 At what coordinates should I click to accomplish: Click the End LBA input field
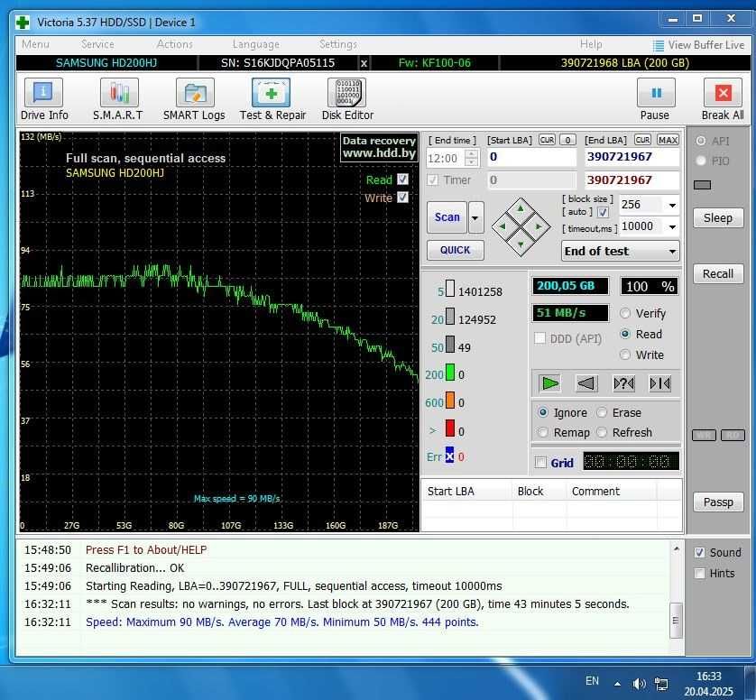(632, 157)
